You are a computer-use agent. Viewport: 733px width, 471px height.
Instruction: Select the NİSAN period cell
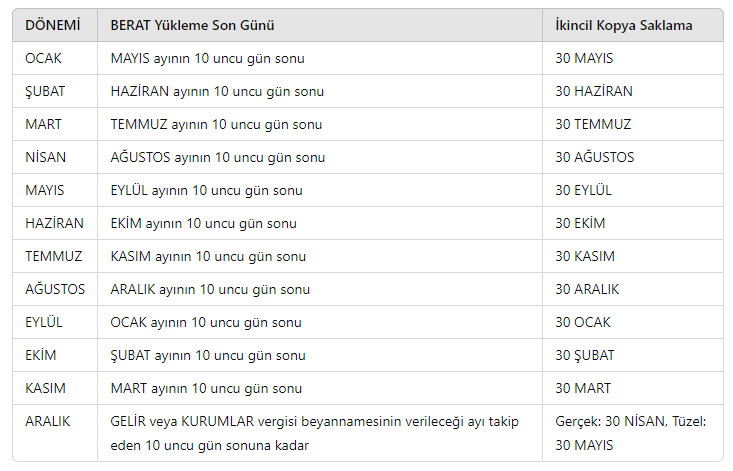(x=55, y=157)
